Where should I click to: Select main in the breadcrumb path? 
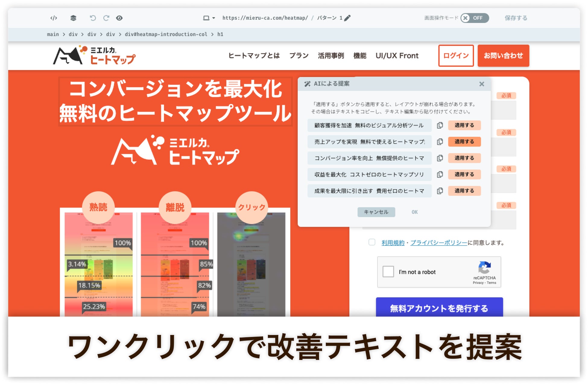point(53,34)
